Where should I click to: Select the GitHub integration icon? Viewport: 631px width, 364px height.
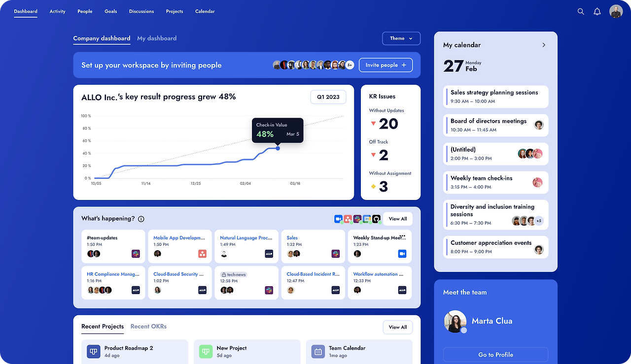(376, 218)
